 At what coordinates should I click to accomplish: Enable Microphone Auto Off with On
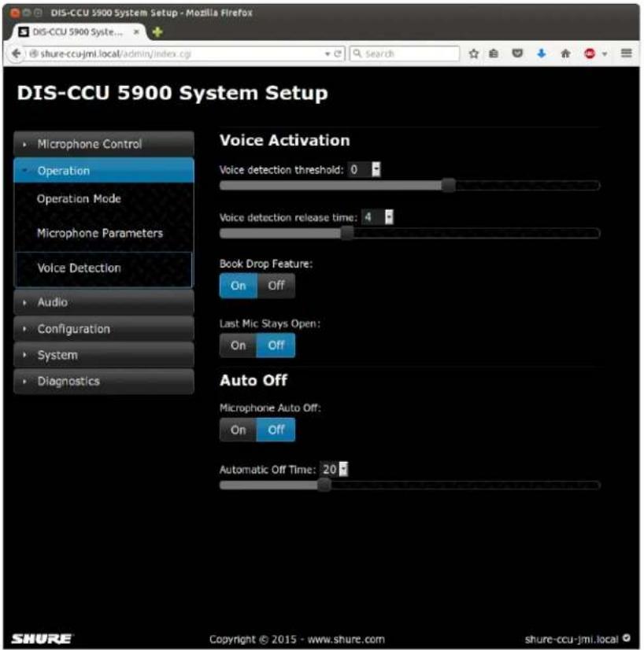click(x=239, y=430)
